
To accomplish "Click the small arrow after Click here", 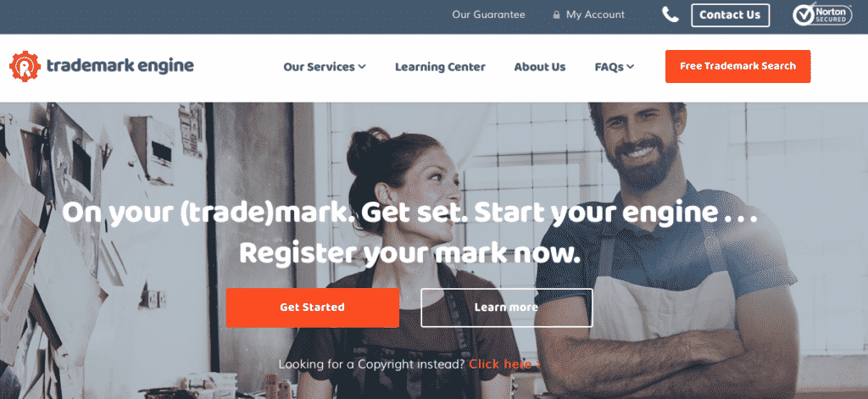I will [538, 364].
